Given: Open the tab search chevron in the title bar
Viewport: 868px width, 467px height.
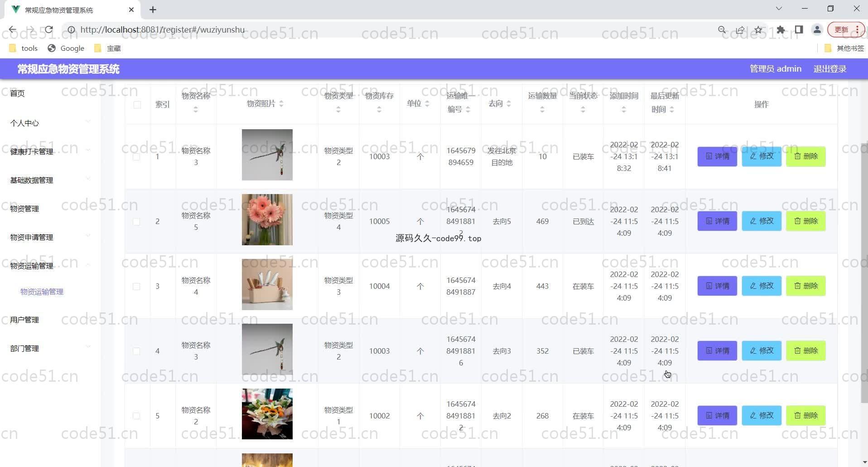Looking at the screenshot, I should [779, 9].
